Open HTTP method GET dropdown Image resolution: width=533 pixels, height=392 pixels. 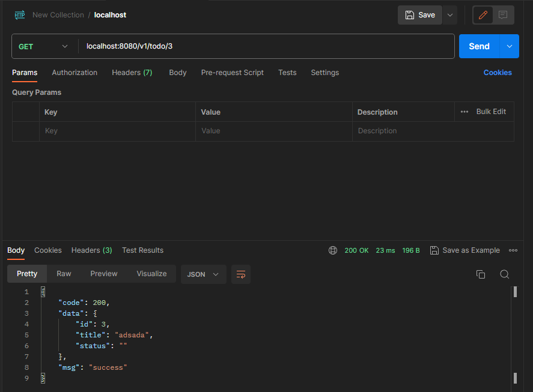point(43,46)
